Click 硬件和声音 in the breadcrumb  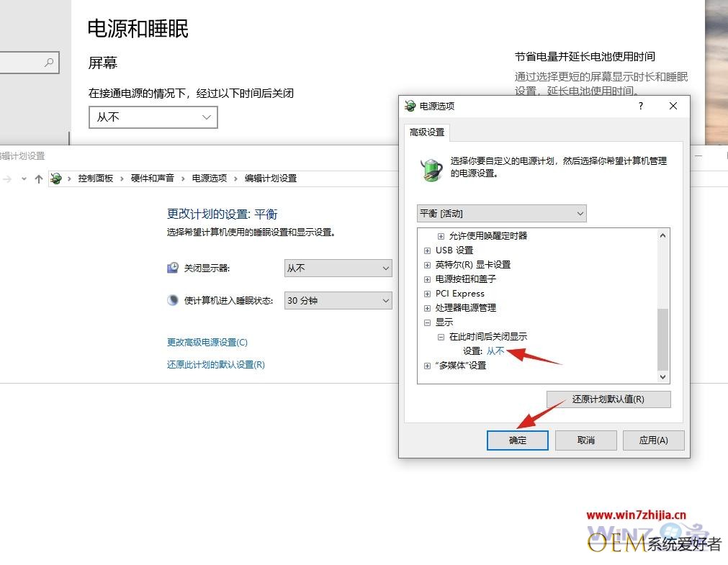point(152,178)
